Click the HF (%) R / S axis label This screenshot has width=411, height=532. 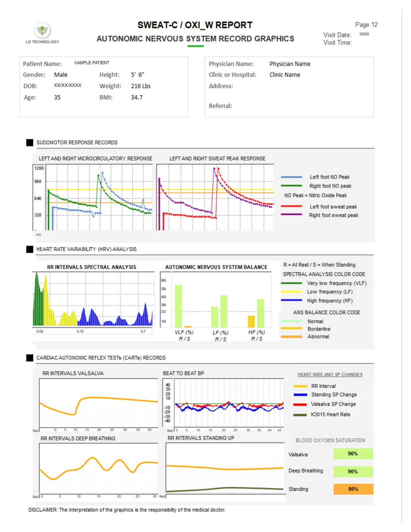[x=257, y=335]
